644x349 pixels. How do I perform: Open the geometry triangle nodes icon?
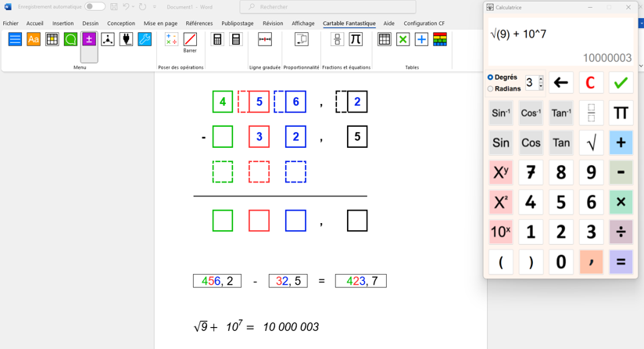click(x=108, y=39)
